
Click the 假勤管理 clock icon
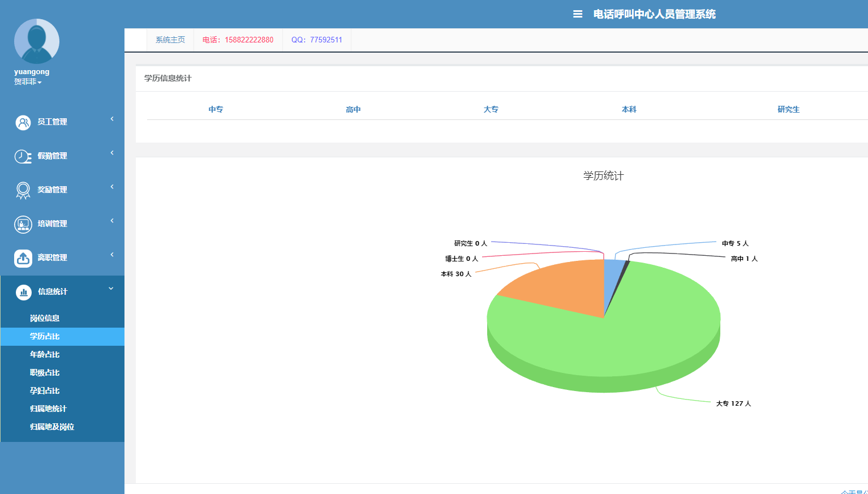coord(23,156)
